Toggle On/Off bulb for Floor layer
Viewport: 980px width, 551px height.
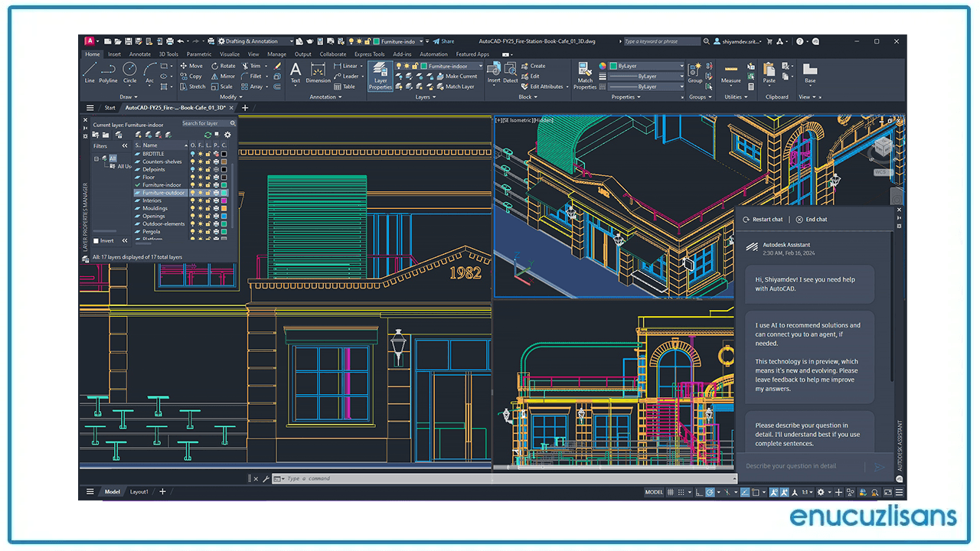193,177
